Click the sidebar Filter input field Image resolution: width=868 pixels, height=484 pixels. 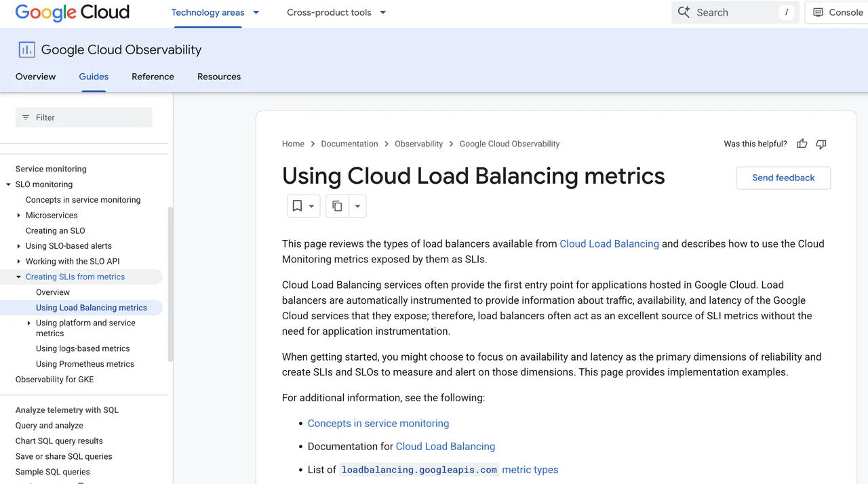84,117
